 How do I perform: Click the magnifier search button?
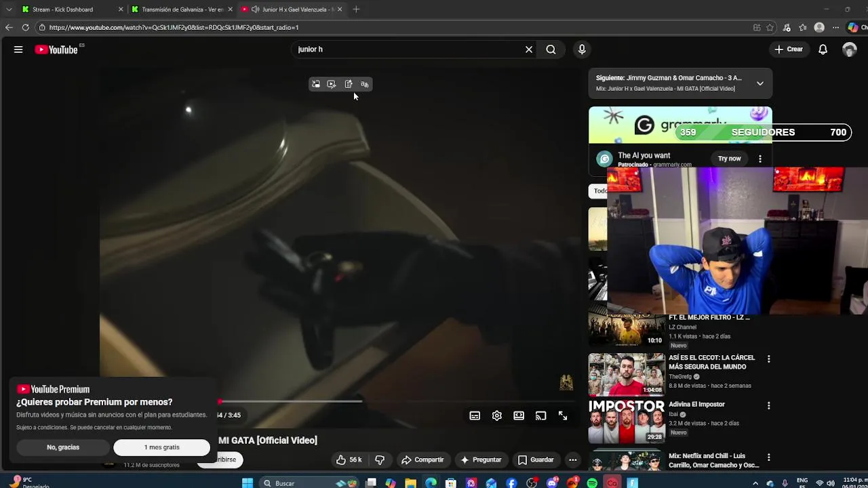(551, 49)
